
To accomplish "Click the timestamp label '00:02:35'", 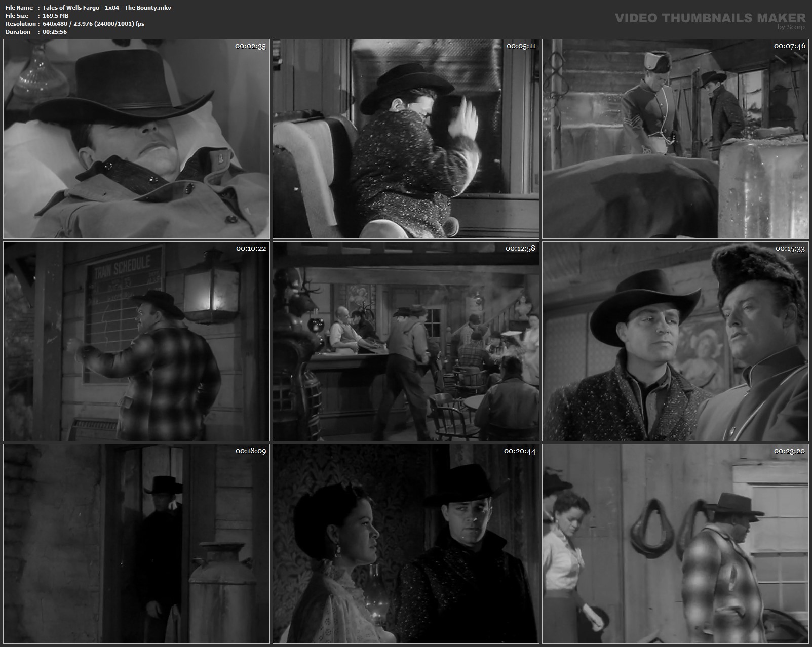I will coord(250,46).
